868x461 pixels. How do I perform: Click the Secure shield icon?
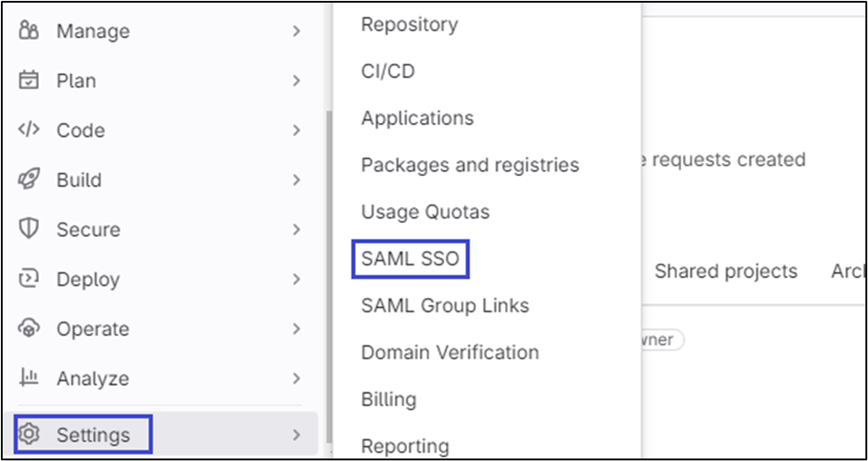[29, 229]
